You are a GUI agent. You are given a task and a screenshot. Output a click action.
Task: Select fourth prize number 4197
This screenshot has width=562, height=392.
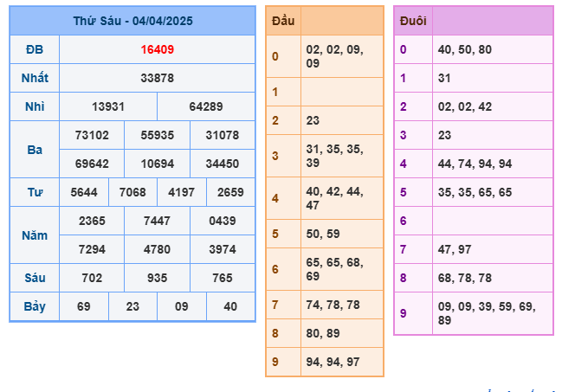pyautogui.click(x=181, y=192)
